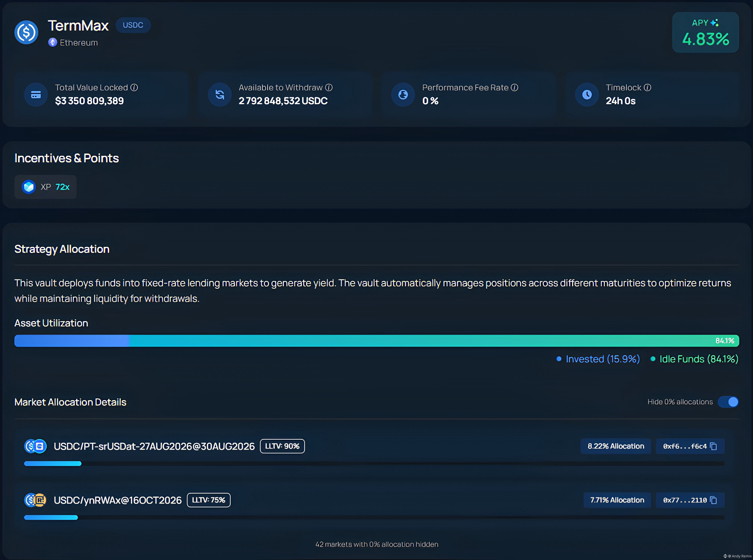Click the 2 792 848,532 USDC value

(283, 101)
